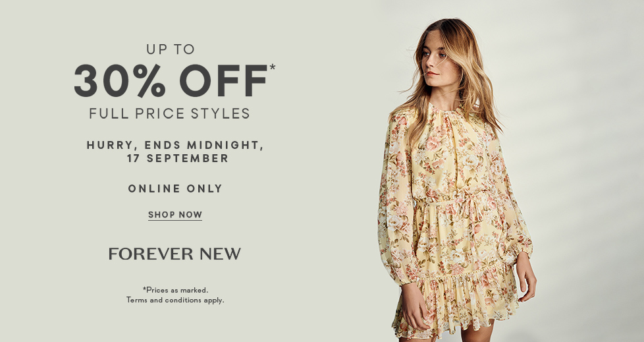Viewport: 644px width, 342px height.
Task: Click the asterisk beside the OFF headline
Action: point(273,67)
